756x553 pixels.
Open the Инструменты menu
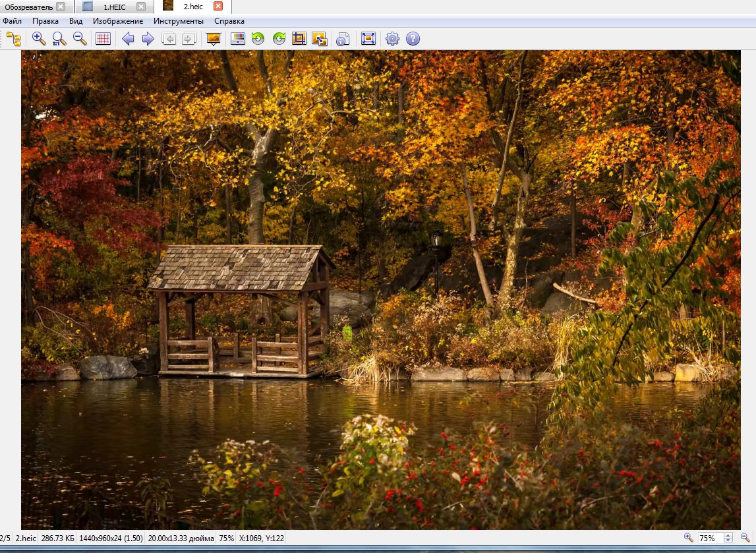tap(179, 21)
